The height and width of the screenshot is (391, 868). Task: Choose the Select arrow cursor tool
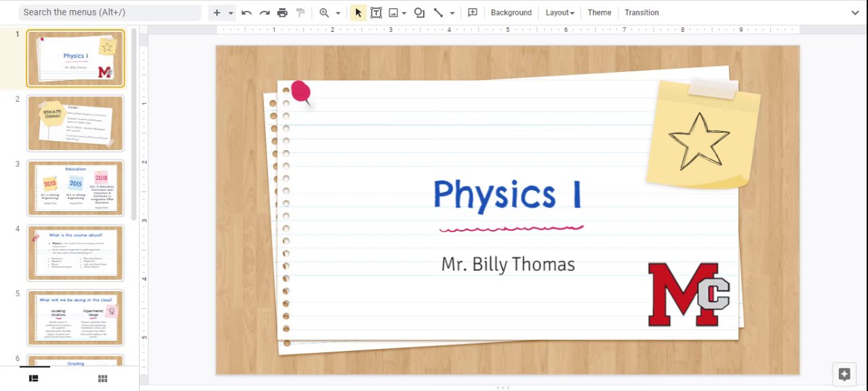358,13
